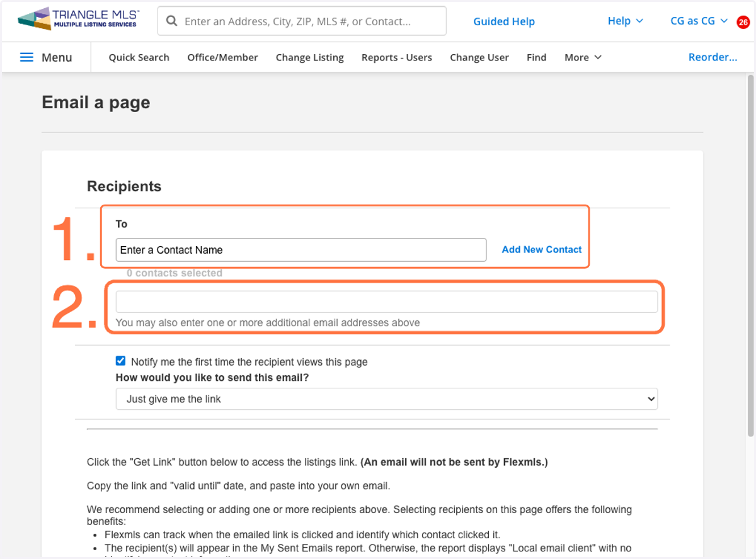Go to Office/Member
This screenshot has width=756, height=559.
tap(222, 57)
